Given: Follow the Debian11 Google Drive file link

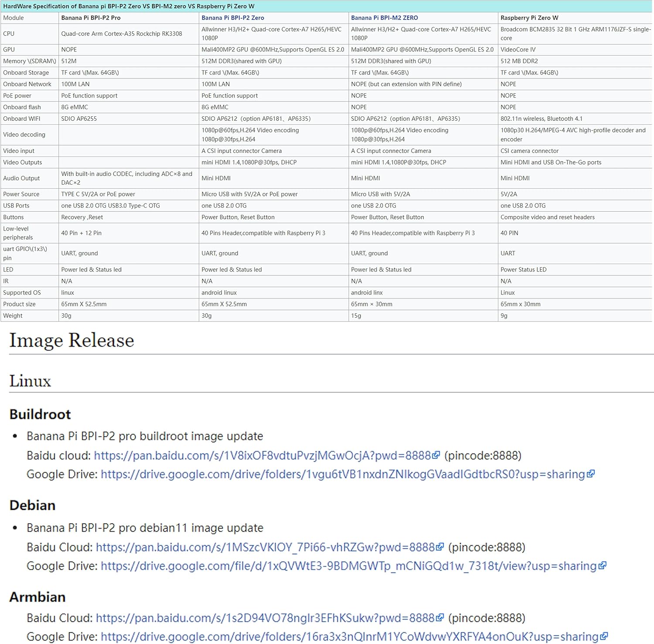Looking at the screenshot, I should [348, 566].
